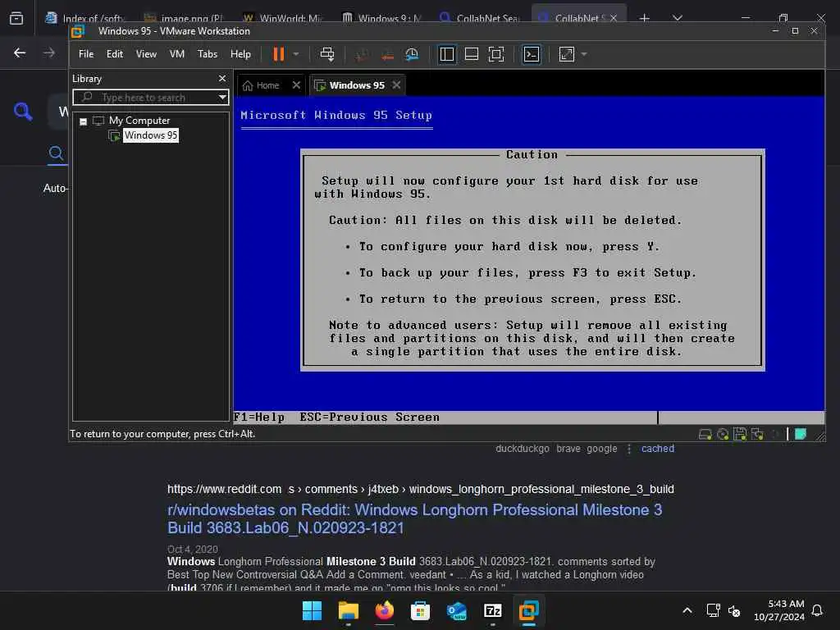Click the network adapter status icon
840x630 pixels.
click(757, 435)
